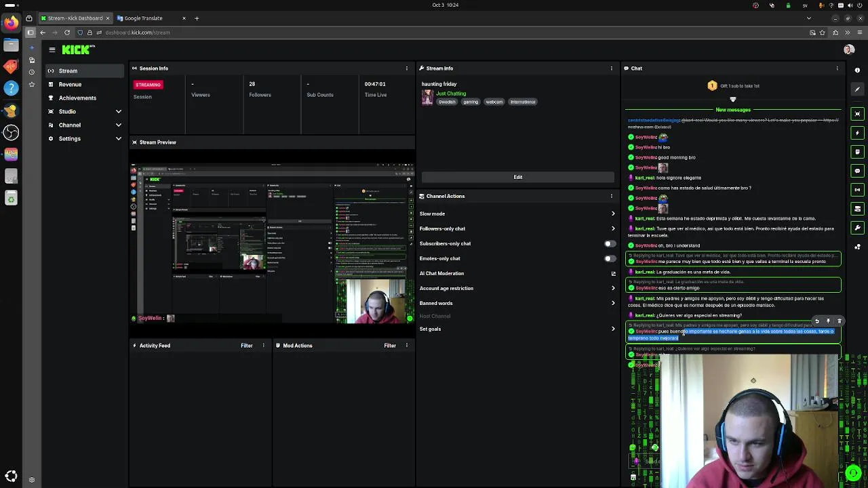Click Filter in Activity Feed
Image resolution: width=868 pixels, height=488 pixels.
(247, 346)
